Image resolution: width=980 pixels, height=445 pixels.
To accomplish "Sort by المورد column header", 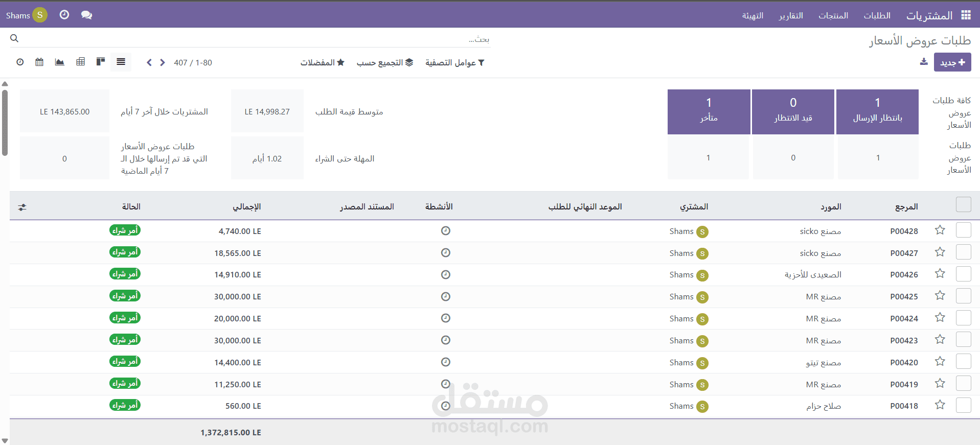I will (x=831, y=206).
